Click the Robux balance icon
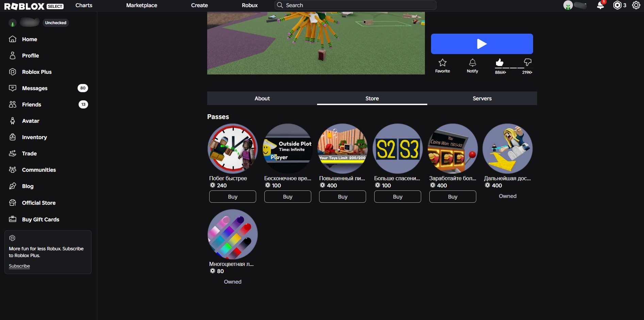 [617, 5]
